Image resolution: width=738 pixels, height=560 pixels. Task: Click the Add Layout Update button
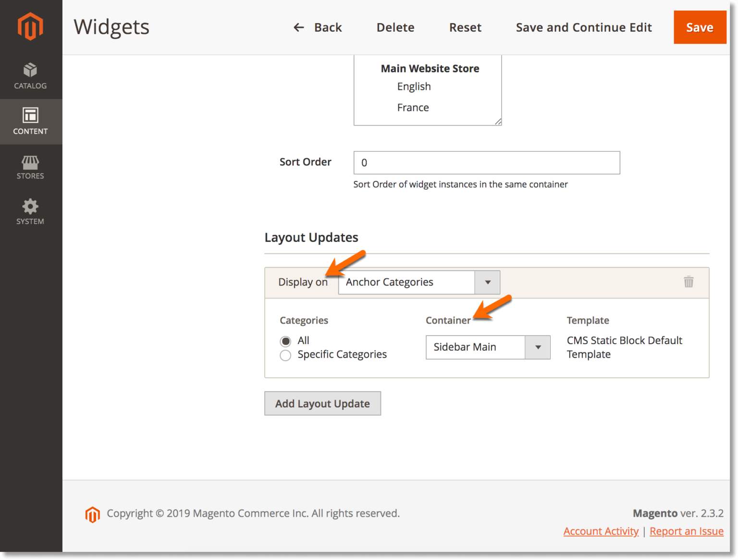322,403
